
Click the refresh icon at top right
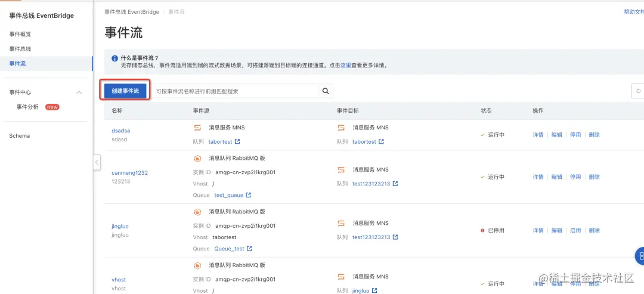[638, 91]
